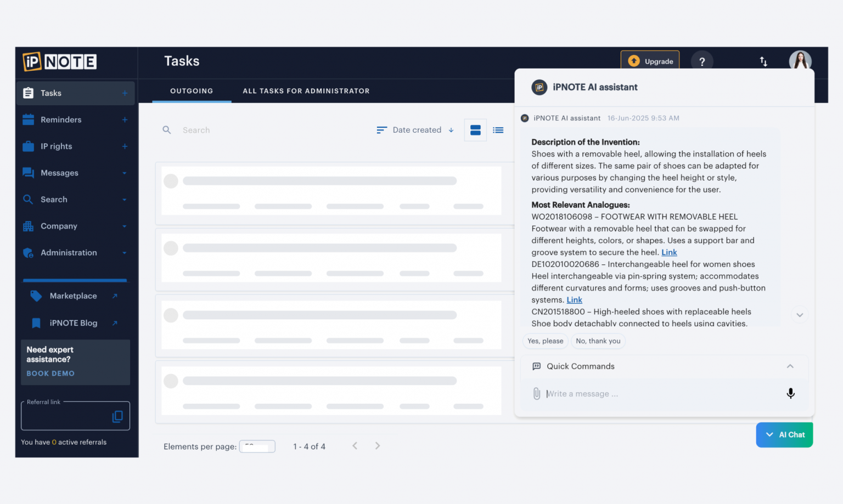Switch tasks to list view
843x504 pixels.
[498, 130]
